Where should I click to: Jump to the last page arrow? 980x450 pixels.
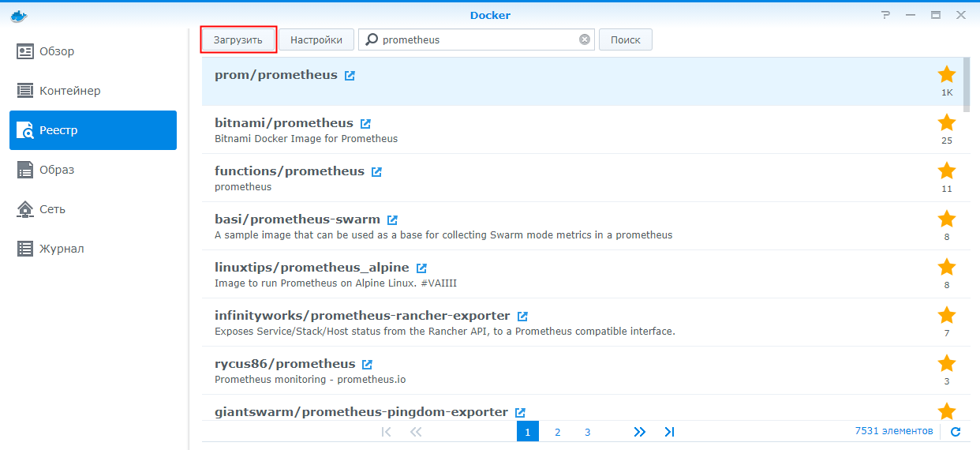[x=669, y=432]
